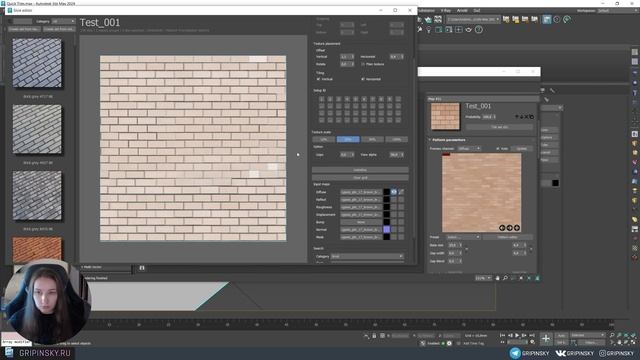Viewport: 640px width, 360px height.
Task: Click the first yellow teapot render icon
Action: pyautogui.click(x=506, y=19)
